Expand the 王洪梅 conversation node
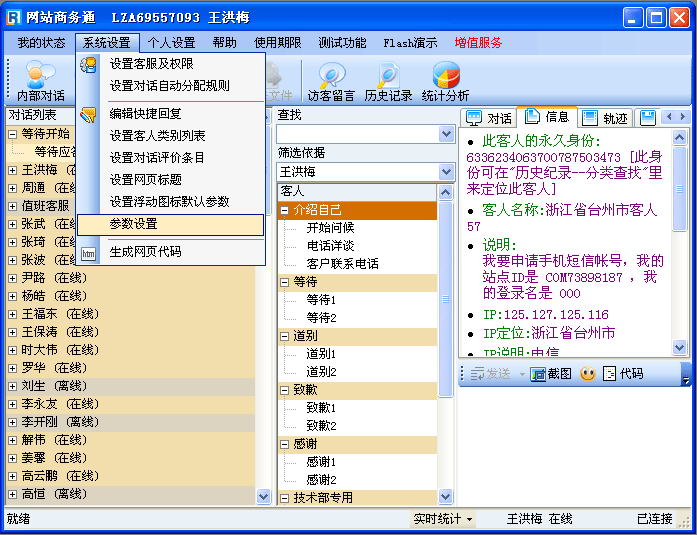The width and height of the screenshot is (697, 535). [13, 170]
